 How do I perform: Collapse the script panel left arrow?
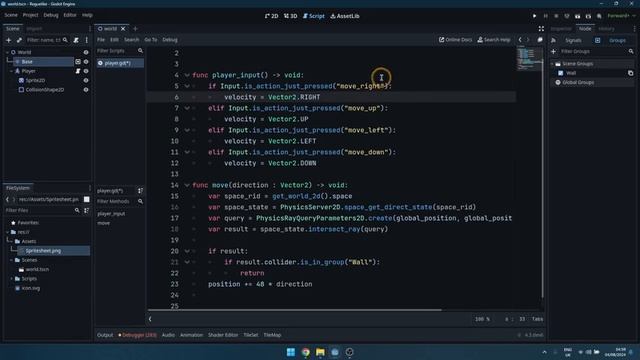(150, 319)
